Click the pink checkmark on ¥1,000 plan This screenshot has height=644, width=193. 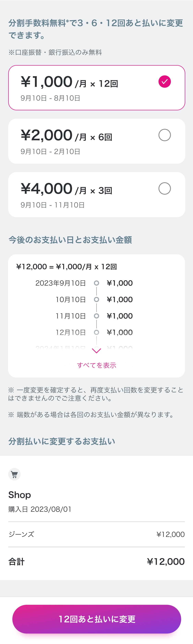click(x=165, y=82)
